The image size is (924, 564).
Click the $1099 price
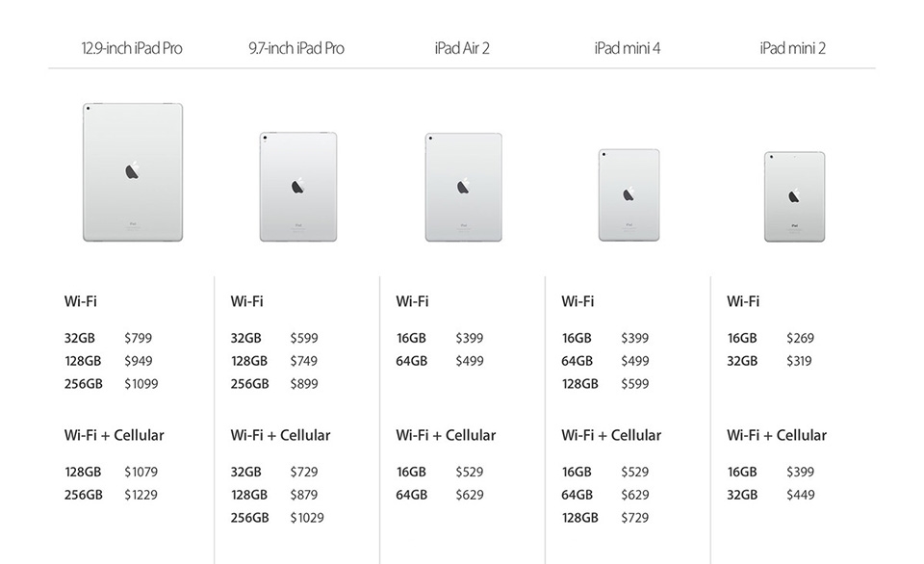(x=141, y=384)
